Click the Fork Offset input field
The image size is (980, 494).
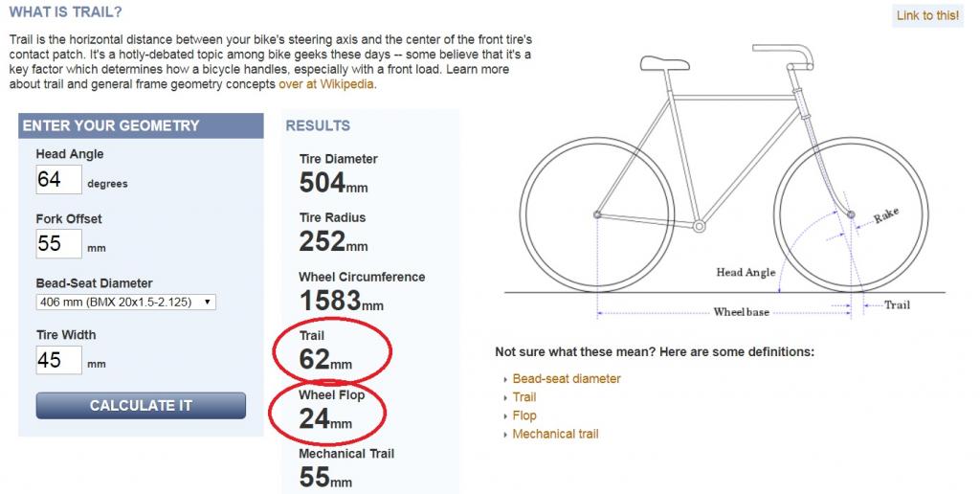point(58,243)
